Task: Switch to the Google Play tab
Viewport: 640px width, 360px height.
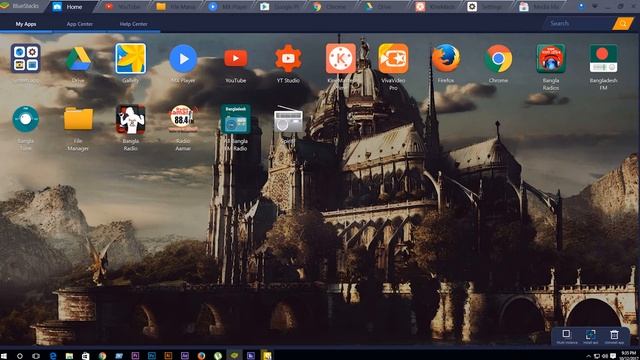Action: coord(279,7)
